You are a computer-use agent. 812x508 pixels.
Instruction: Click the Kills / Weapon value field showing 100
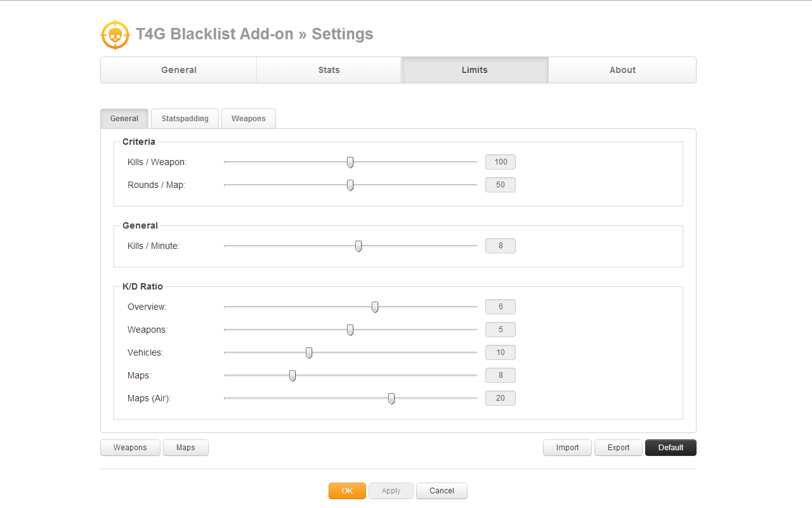click(x=501, y=162)
